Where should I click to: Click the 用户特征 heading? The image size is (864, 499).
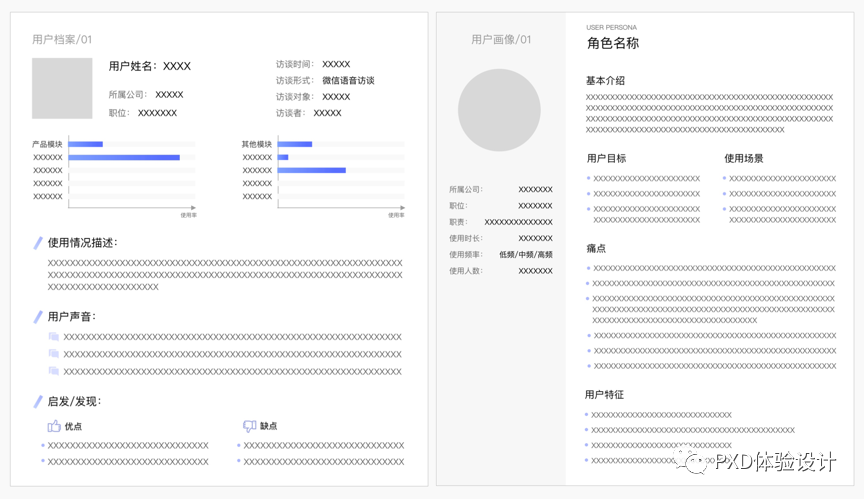604,395
